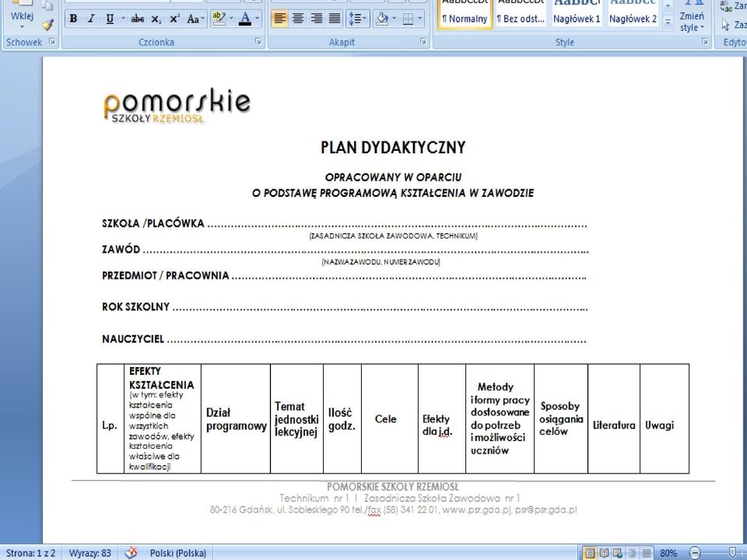Open borders dropdown arrow

[x=419, y=19]
